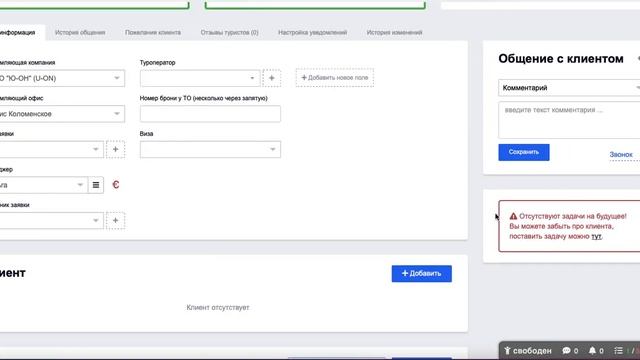
Task: Click the тут link in warning
Action: pos(596,236)
